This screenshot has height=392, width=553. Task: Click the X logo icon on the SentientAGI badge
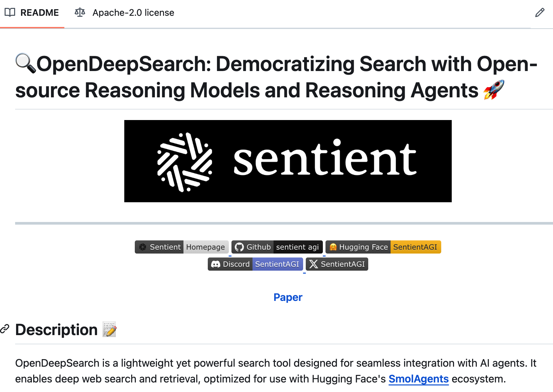coord(314,264)
